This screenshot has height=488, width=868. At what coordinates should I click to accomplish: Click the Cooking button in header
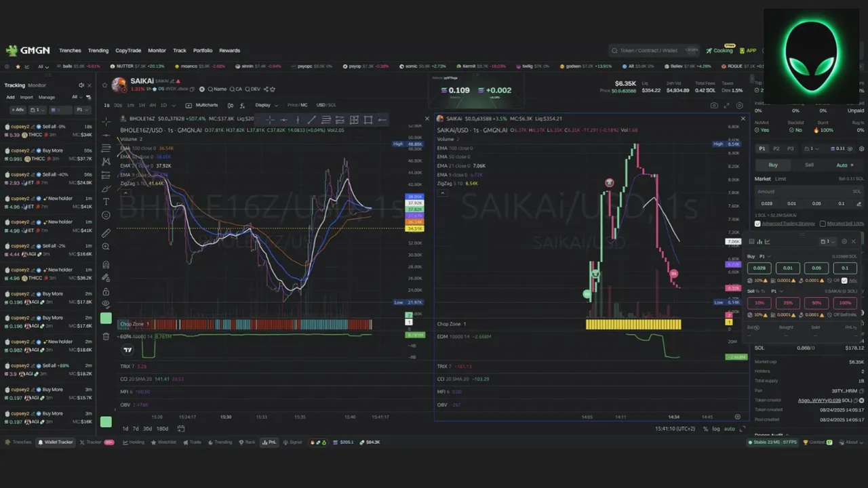point(719,50)
